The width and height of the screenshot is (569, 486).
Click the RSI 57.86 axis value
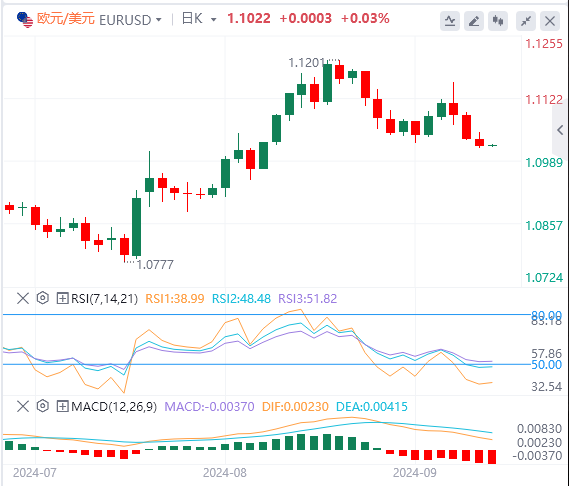547,354
